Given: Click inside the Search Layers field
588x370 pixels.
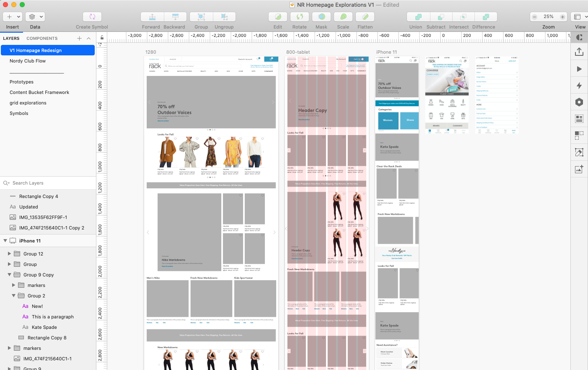Looking at the screenshot, I should click(48, 183).
